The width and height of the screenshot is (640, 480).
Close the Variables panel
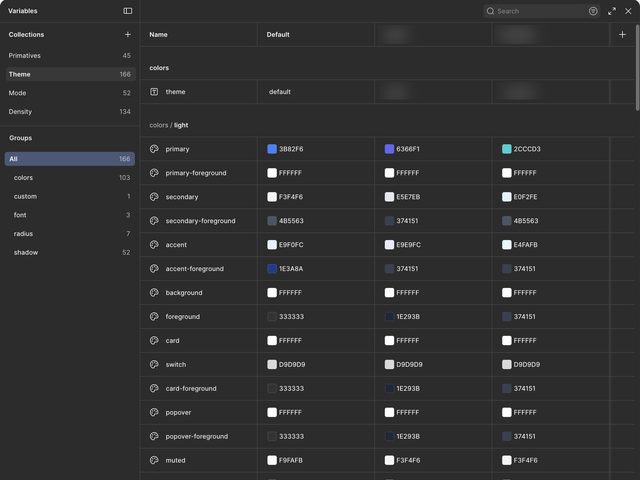pos(628,11)
